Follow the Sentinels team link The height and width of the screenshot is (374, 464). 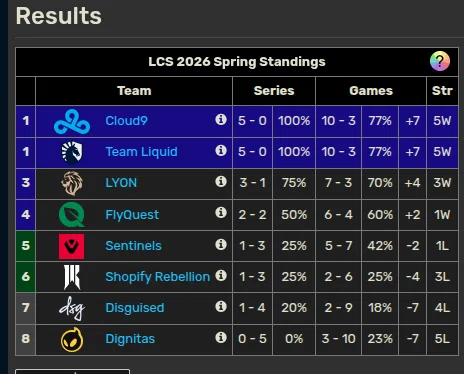pyautogui.click(x=133, y=246)
